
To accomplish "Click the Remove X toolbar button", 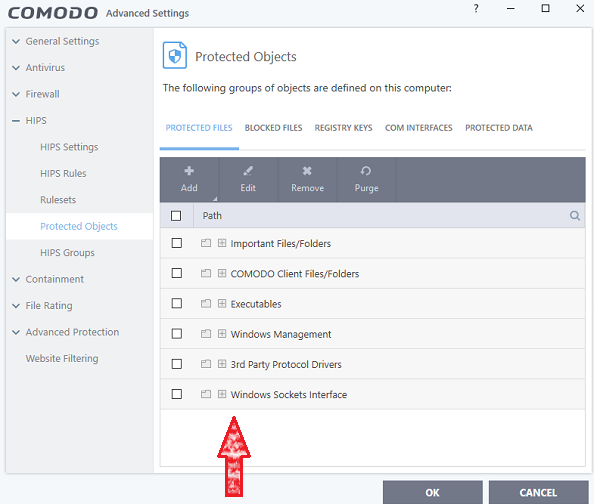I will [307, 180].
